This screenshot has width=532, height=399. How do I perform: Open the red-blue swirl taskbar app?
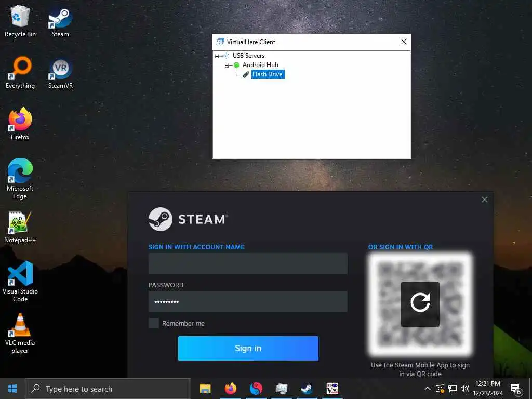(x=256, y=389)
